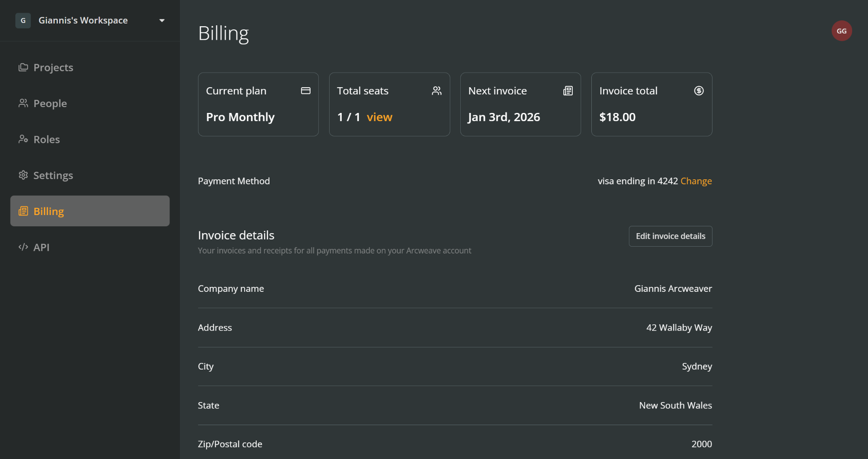This screenshot has height=459, width=868.
Task: Open Settings via the gear icon
Action: (x=23, y=175)
